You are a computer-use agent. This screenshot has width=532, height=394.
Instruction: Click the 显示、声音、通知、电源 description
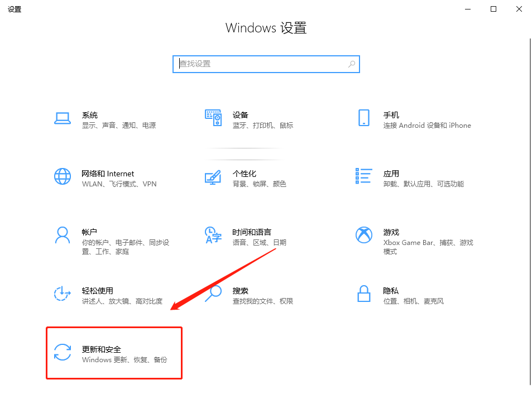tap(119, 126)
